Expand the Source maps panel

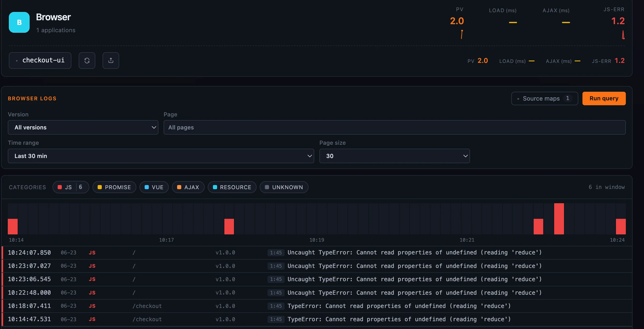tap(545, 98)
